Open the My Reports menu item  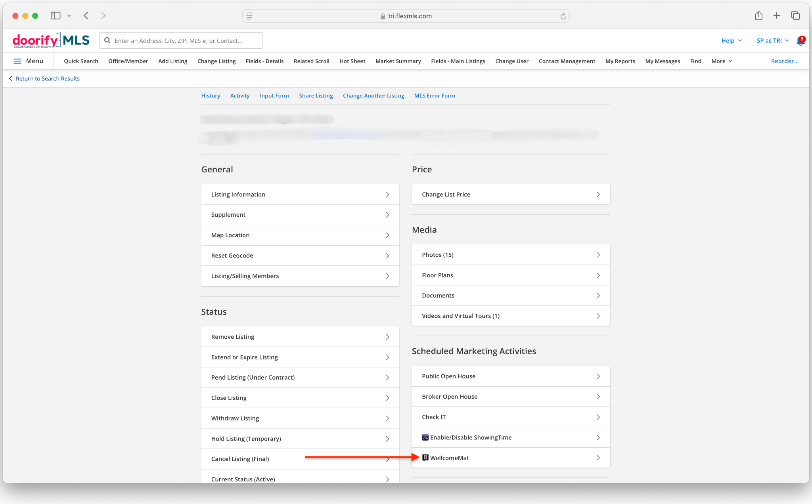[620, 61]
